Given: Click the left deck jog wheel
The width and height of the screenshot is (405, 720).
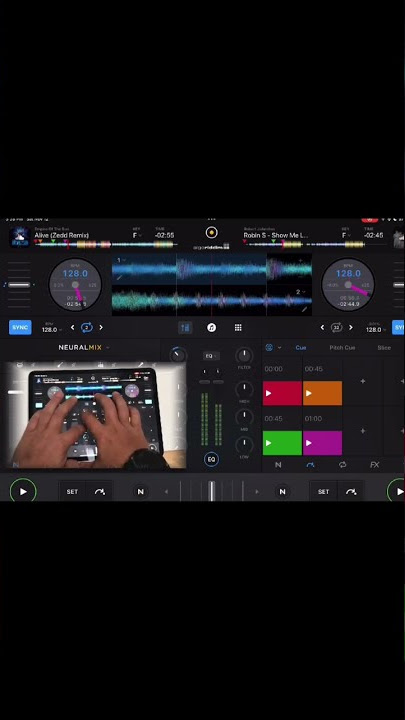Looking at the screenshot, I should click(x=75, y=284).
